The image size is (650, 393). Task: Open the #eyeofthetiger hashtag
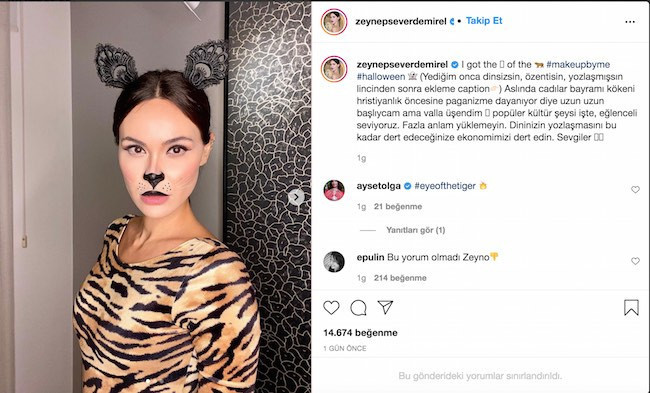445,186
